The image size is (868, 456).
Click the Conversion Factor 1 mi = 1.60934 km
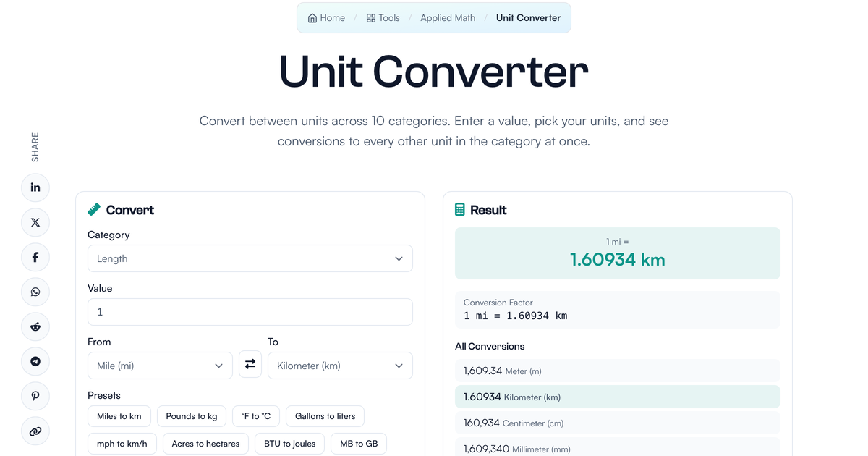pyautogui.click(x=618, y=310)
